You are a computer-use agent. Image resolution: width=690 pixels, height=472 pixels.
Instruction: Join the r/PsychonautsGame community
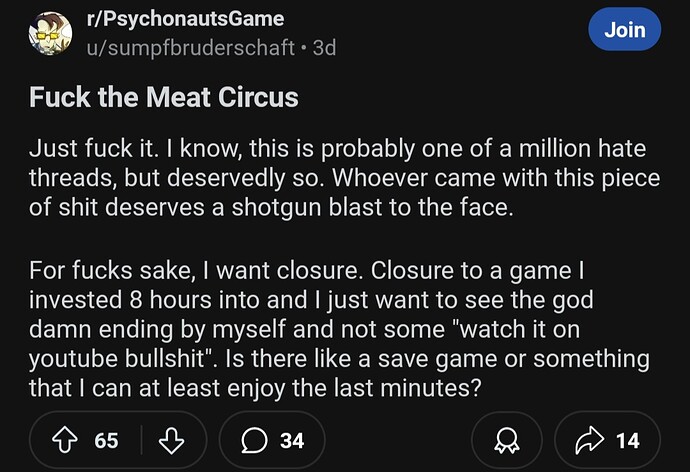(624, 30)
